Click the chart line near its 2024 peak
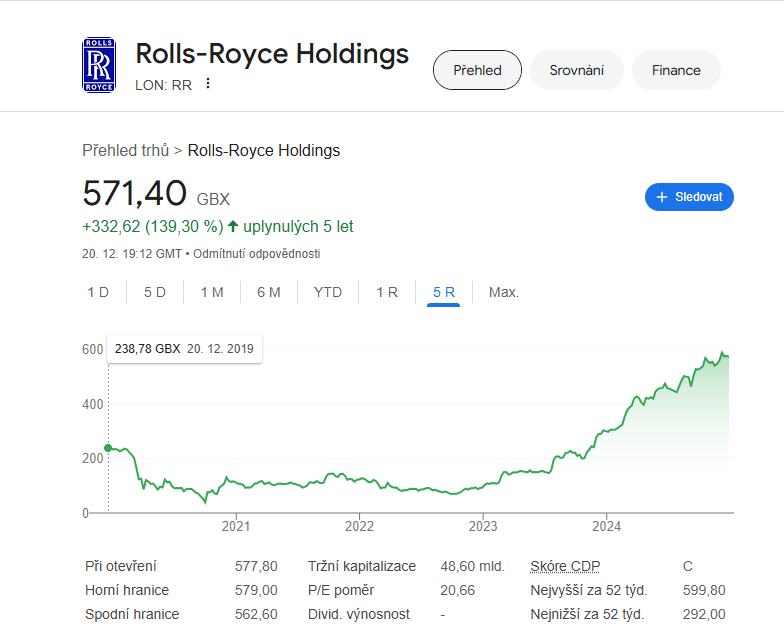This screenshot has height=635, width=784. point(722,354)
